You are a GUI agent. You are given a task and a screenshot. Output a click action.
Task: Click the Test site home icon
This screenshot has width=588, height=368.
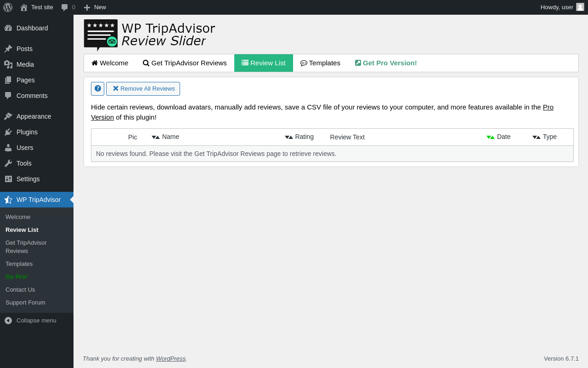tap(24, 7)
